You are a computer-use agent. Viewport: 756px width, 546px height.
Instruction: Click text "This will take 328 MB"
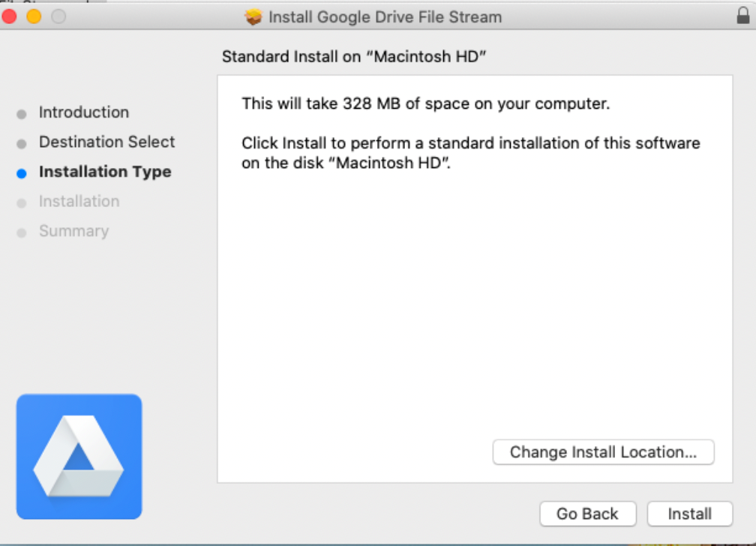tap(321, 103)
